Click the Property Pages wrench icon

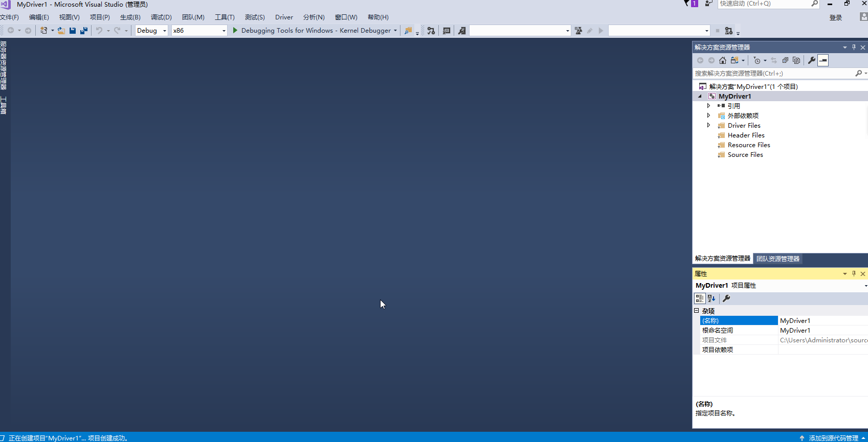coord(726,298)
